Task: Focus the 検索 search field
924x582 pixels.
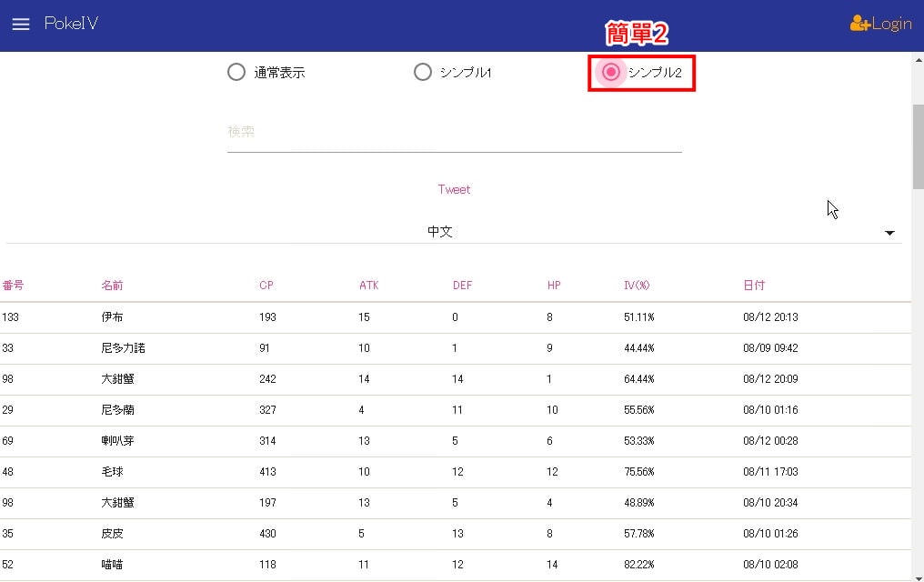Action: pyautogui.click(x=454, y=132)
